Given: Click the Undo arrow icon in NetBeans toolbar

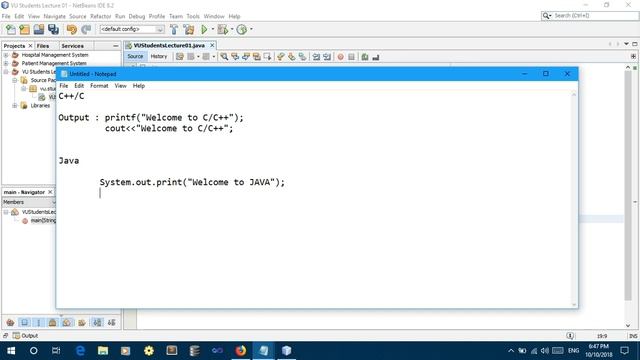Looking at the screenshot, I should pyautogui.click(x=72, y=29).
